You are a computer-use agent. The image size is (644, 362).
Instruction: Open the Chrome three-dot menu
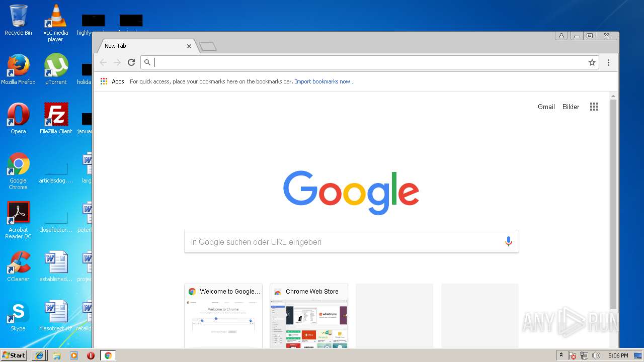(608, 62)
